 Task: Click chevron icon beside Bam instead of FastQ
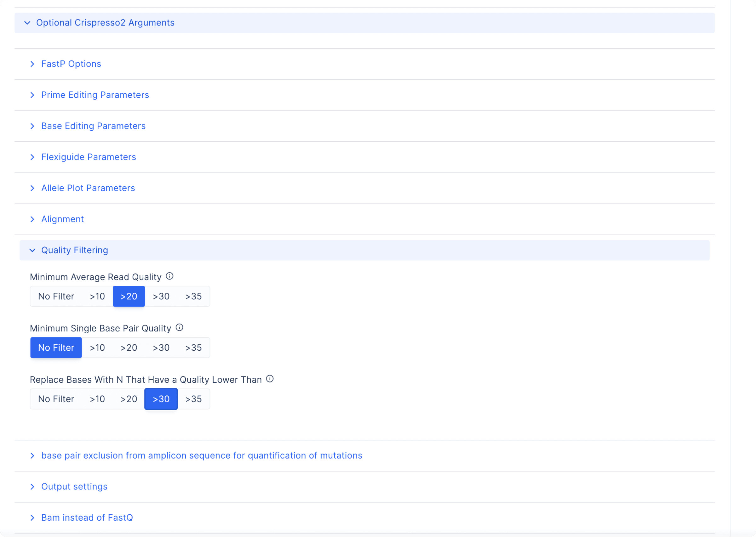click(x=32, y=518)
